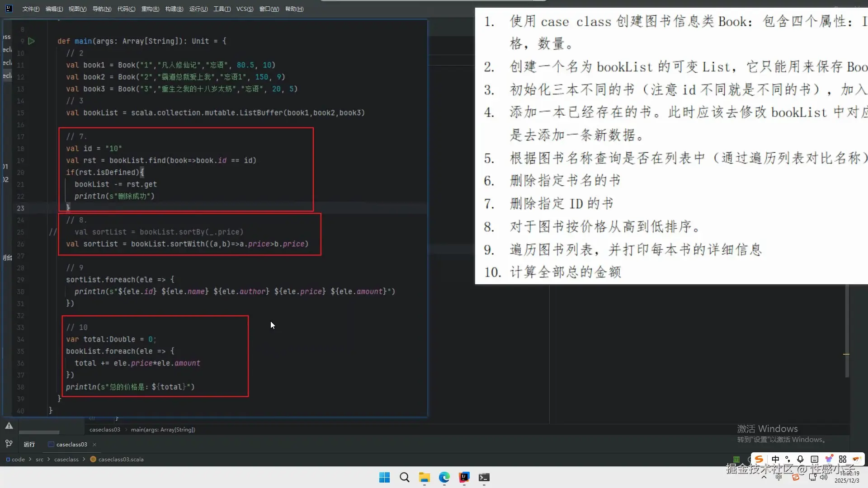This screenshot has height=488, width=868.
Task: Open the Problems warning triangle tool window
Action: pos(9,426)
